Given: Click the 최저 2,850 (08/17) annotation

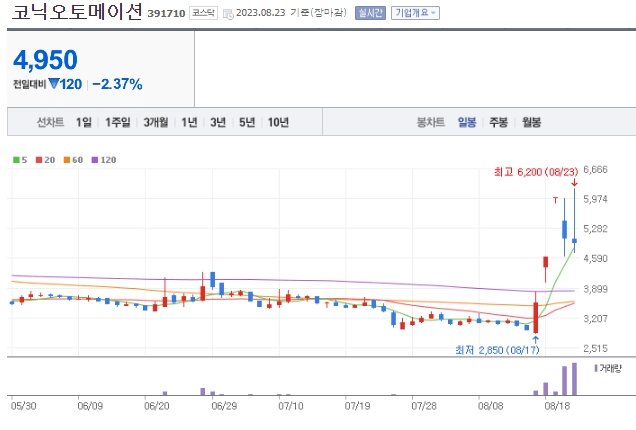Looking at the screenshot, I should pos(497,350).
